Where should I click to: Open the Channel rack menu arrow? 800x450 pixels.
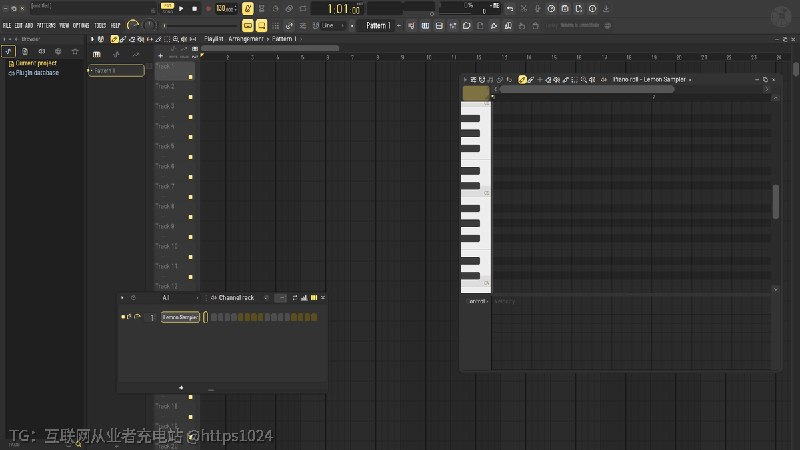[x=122, y=297]
